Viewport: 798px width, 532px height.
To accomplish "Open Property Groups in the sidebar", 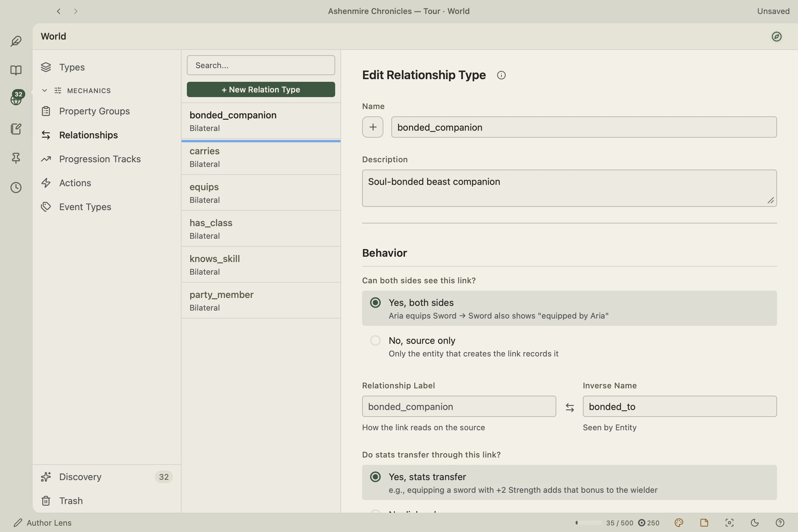I will 106,111.
